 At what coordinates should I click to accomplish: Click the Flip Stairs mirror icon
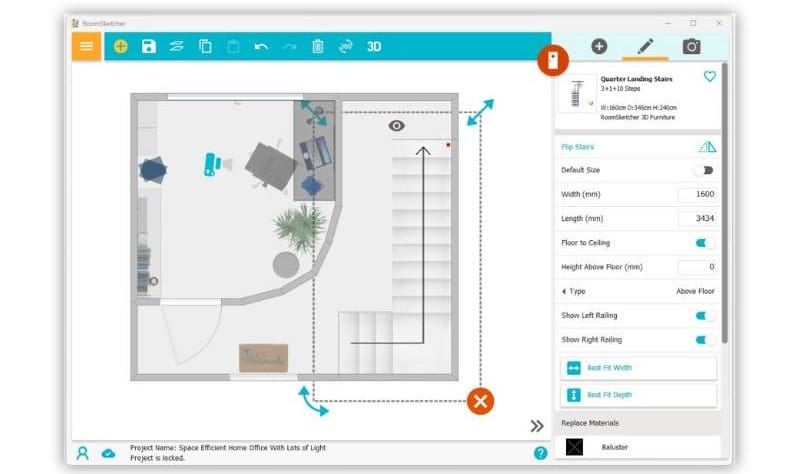click(x=707, y=147)
